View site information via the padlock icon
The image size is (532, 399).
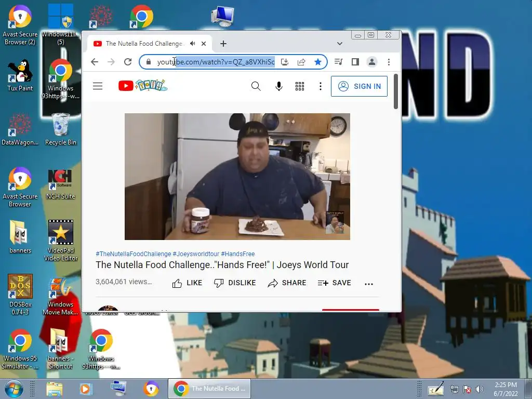(x=148, y=62)
